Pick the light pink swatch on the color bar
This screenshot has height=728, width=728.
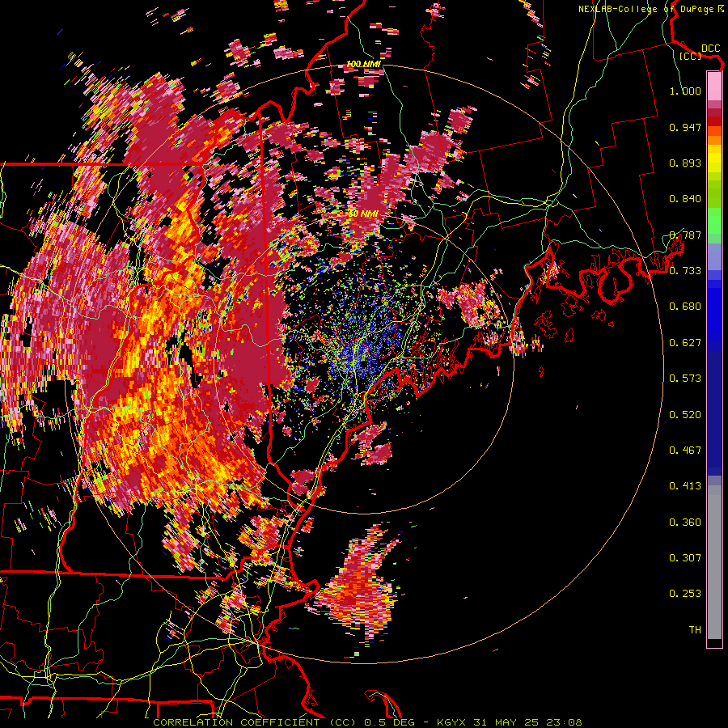point(714,86)
